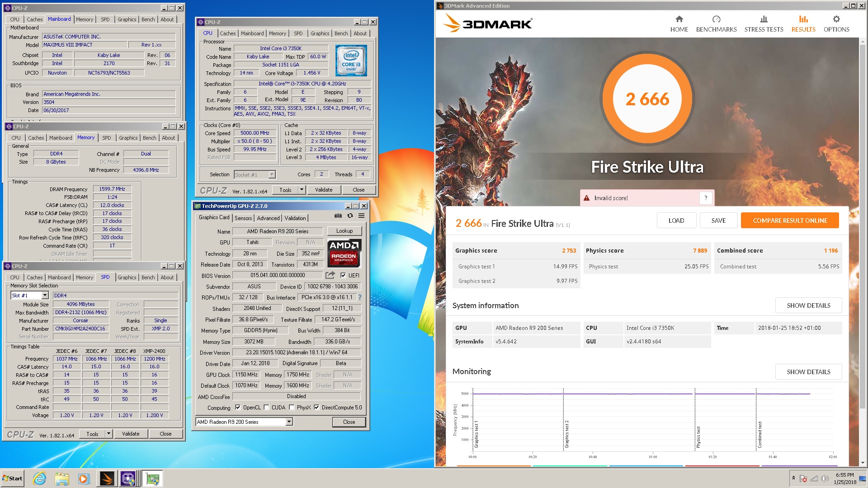Viewport: 868px width, 488px height.
Task: Toggle the CUDA checkbox in GPU-Z
Action: 266,408
